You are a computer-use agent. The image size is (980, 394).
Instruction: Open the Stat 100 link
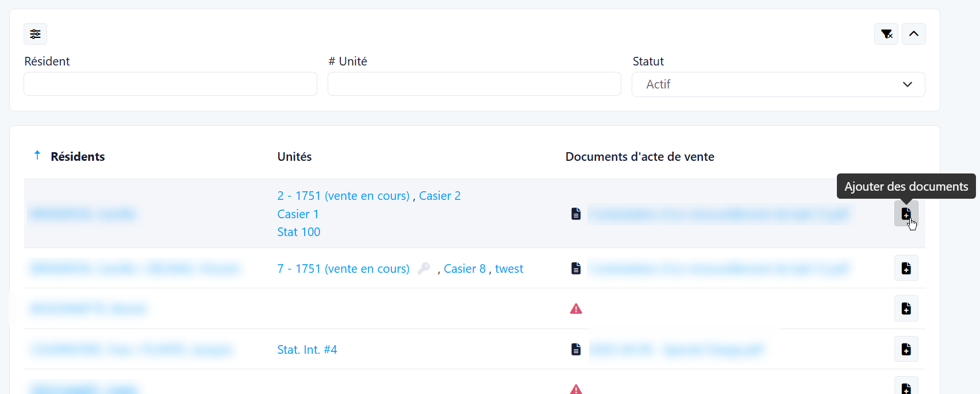coord(299,232)
